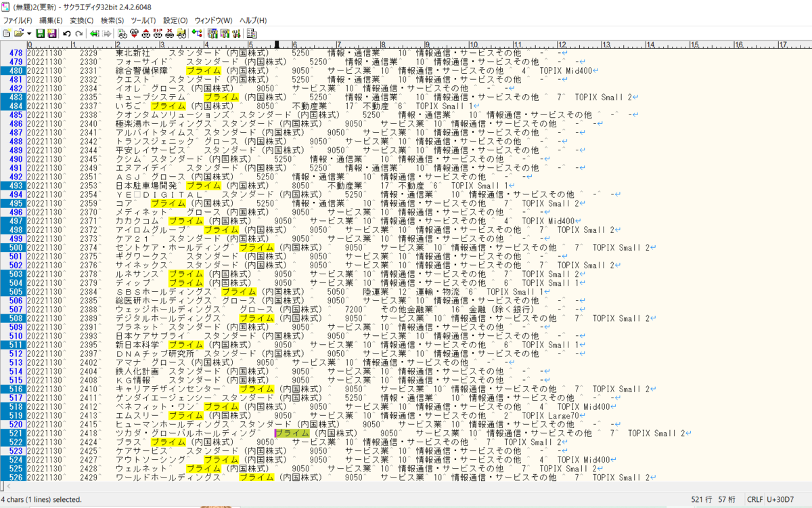812x508 pixels.
Task: Open the 検索(S) menu
Action: [112, 20]
